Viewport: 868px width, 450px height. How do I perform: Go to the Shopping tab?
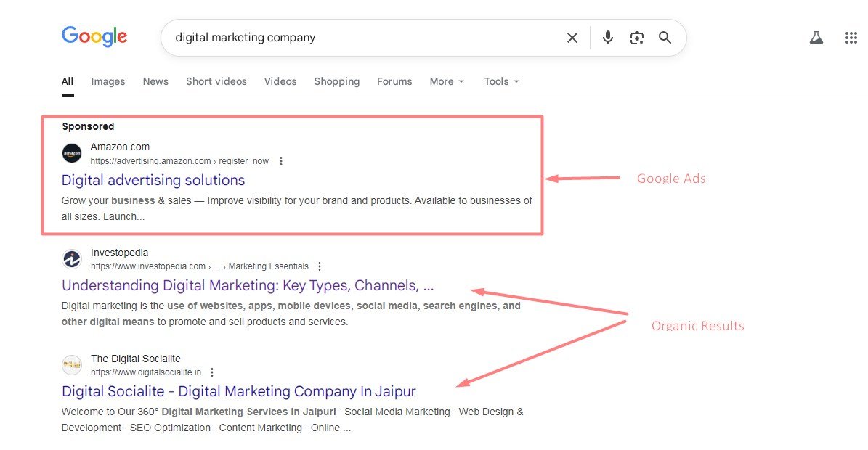pyautogui.click(x=336, y=81)
